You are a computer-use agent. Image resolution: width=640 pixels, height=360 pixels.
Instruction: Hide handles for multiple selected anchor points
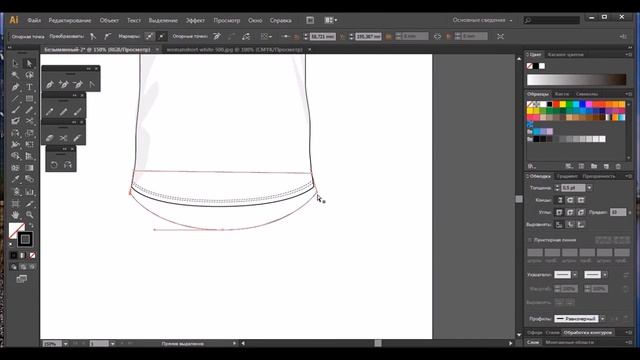161,36
